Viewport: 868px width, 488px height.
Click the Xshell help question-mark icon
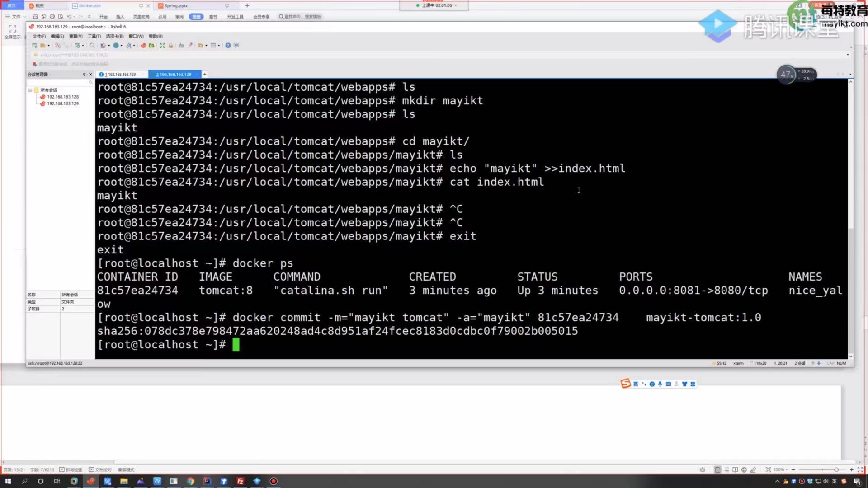228,46
